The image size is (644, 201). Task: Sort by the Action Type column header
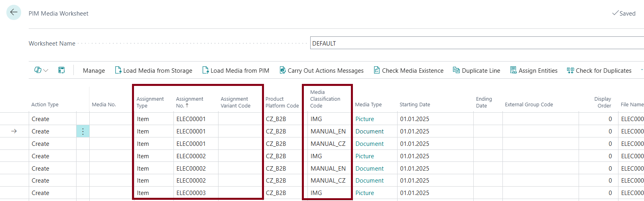[45, 105]
